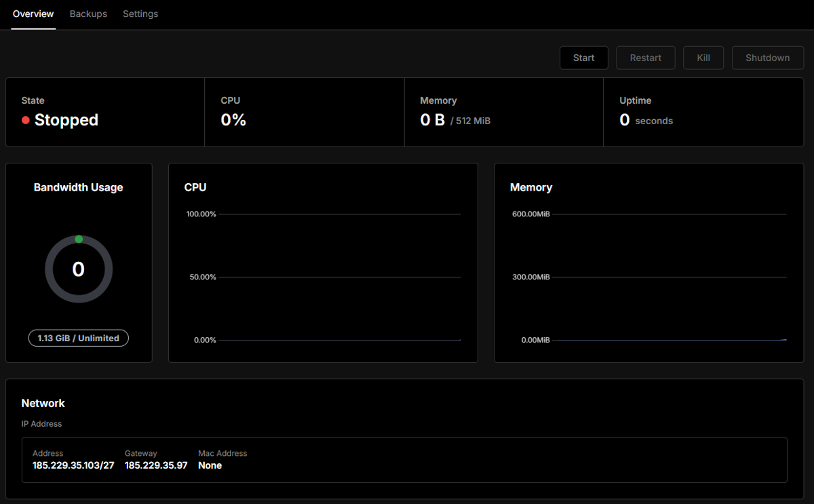Viewport: 814px width, 504px height.
Task: Click the CPU chart 50.00% gridline label
Action: [x=201, y=277]
